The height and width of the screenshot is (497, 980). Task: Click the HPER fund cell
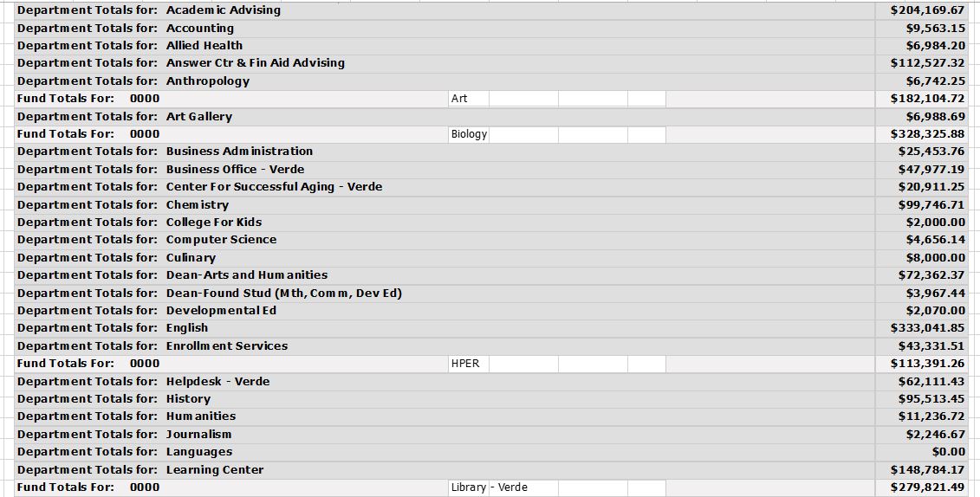point(469,364)
